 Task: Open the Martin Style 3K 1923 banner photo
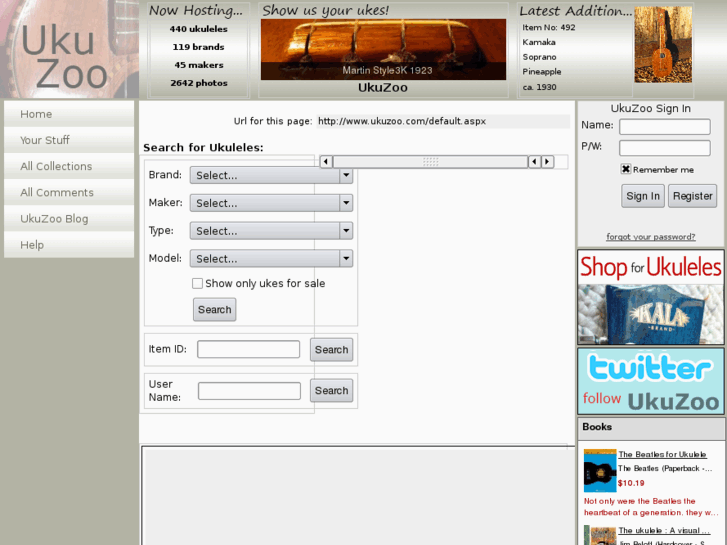[x=383, y=49]
